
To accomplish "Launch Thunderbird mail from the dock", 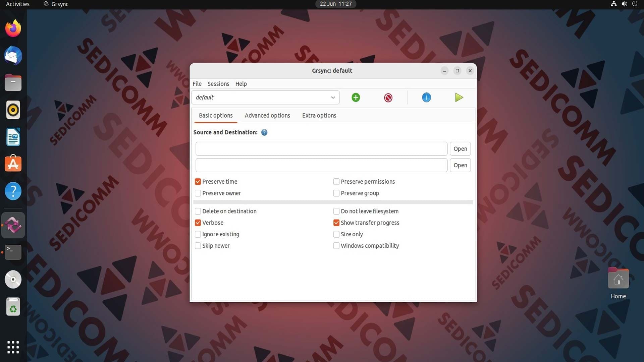I will click(13, 56).
